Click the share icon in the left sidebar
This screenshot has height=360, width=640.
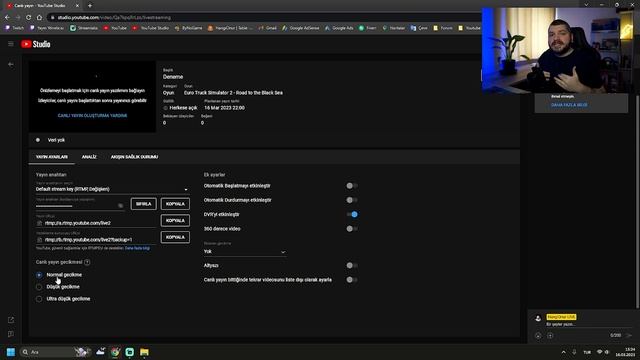[11, 320]
